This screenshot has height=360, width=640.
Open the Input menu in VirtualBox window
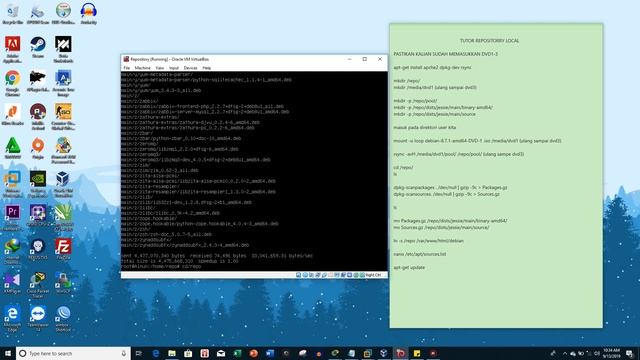174,68
